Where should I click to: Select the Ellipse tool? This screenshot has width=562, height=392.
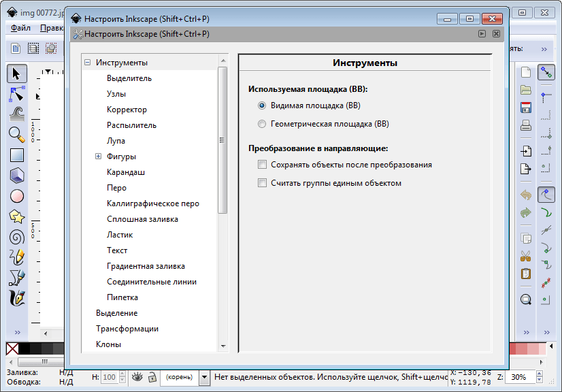pos(16,196)
